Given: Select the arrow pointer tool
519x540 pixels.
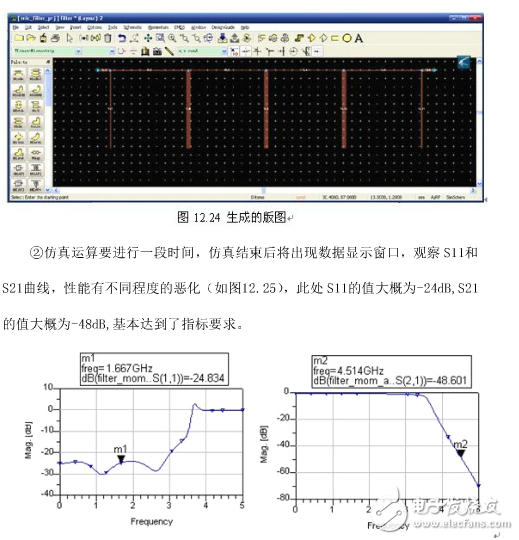Looking at the screenshot, I should click(x=70, y=38).
